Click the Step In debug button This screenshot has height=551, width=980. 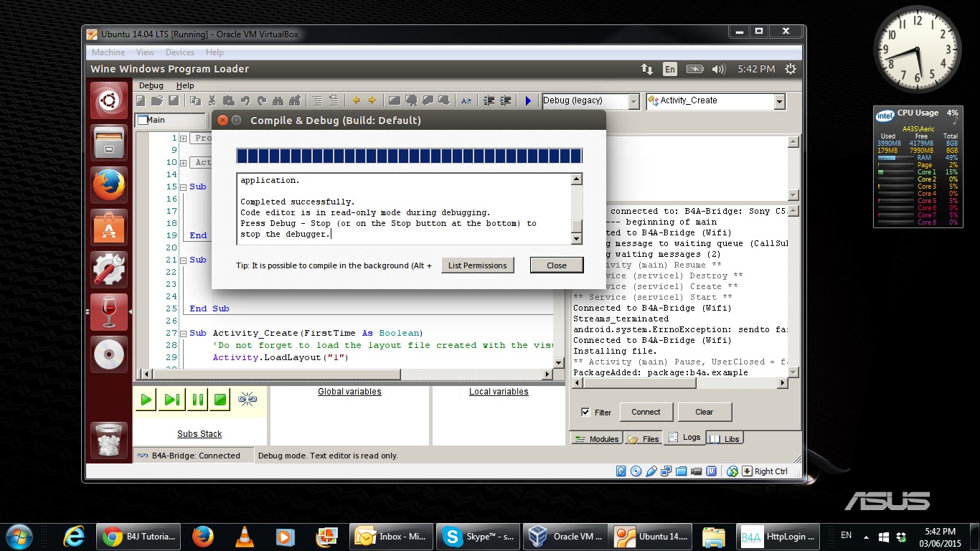[172, 400]
